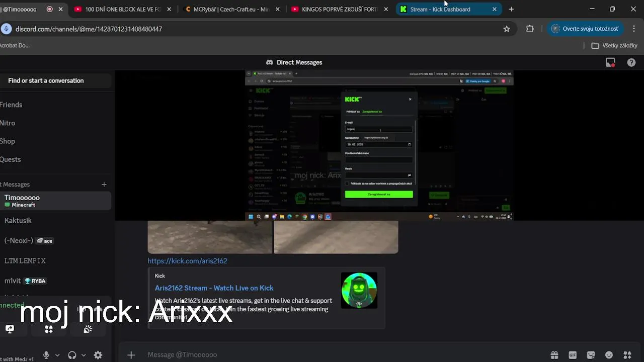Open the Friends section

pyautogui.click(x=54, y=105)
